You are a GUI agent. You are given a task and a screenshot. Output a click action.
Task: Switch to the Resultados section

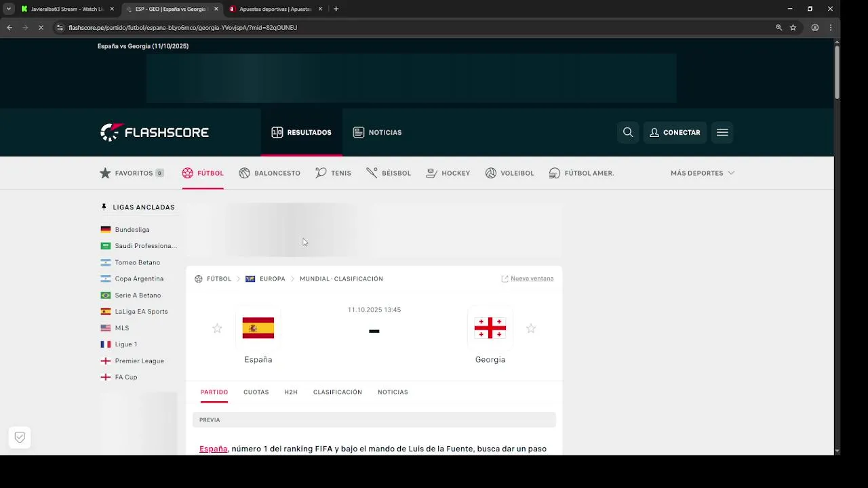301,132
